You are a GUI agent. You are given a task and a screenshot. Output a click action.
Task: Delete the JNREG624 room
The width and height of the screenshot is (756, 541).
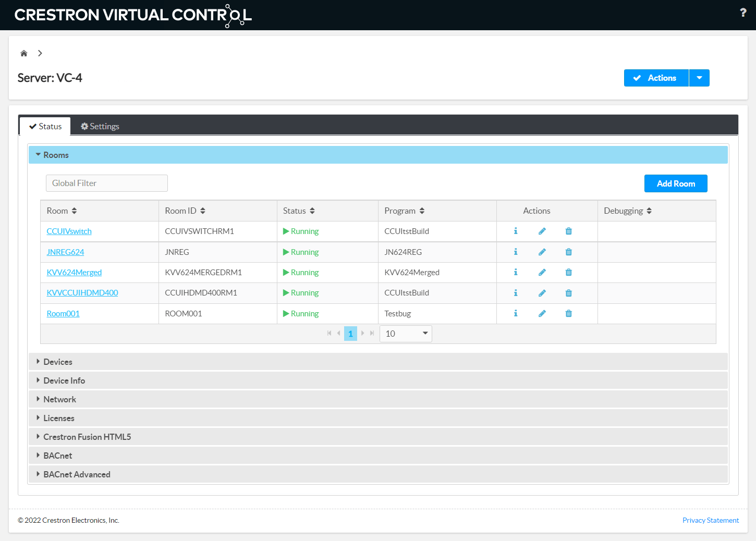(569, 252)
